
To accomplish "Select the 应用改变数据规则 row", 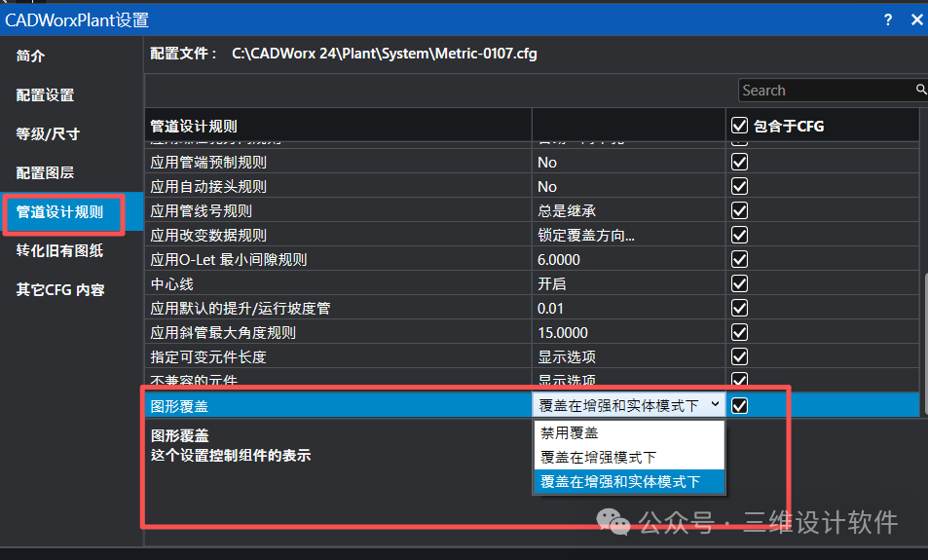I will (x=339, y=235).
